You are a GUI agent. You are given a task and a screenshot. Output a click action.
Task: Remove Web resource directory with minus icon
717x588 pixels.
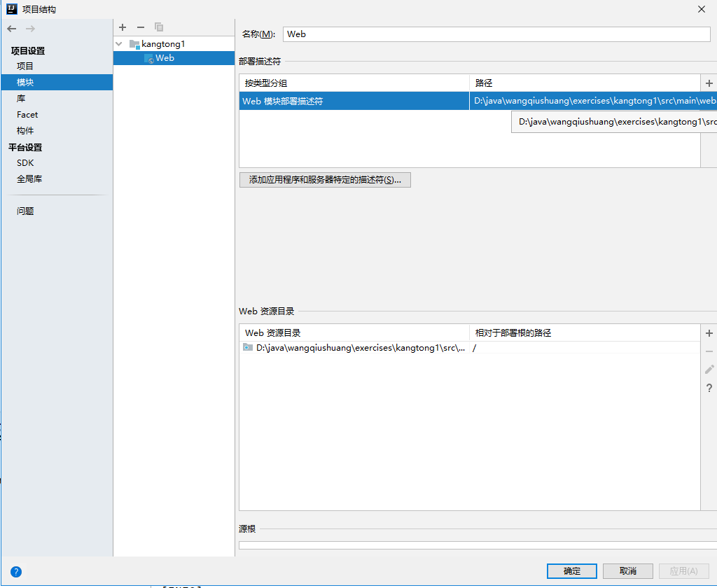(709, 351)
